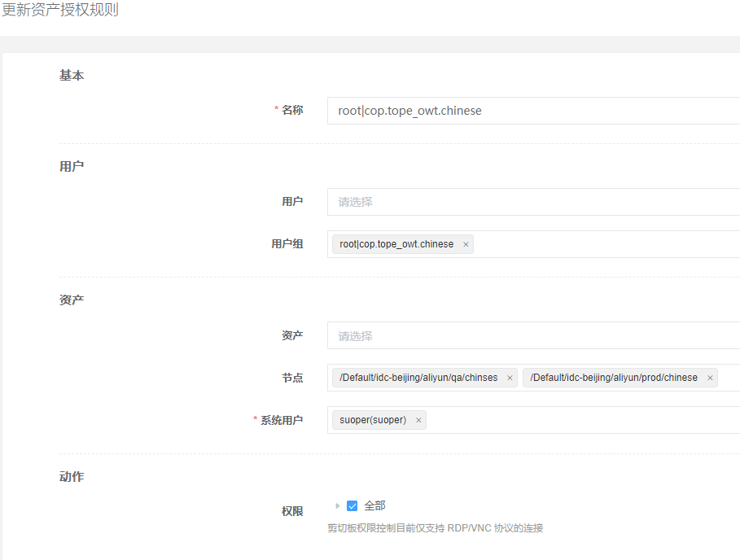This screenshot has width=740, height=560.
Task: Open the 资产 select box showing 请选择
Action: (x=533, y=335)
